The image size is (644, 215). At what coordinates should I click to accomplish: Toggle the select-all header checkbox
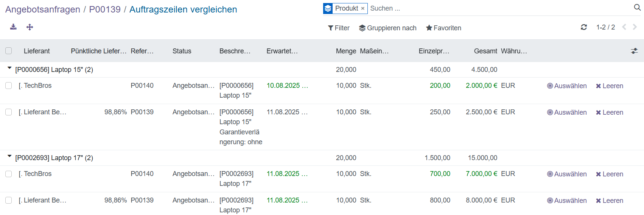click(x=9, y=51)
